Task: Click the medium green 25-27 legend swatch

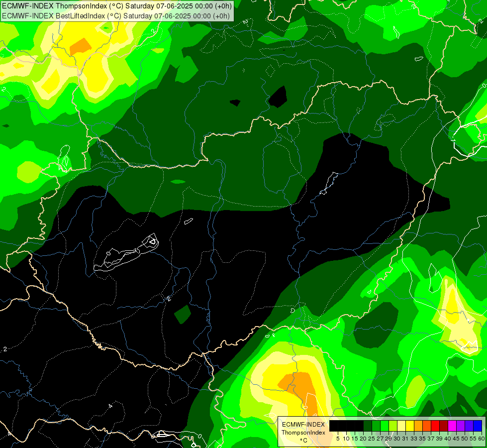Action: tap(376, 426)
